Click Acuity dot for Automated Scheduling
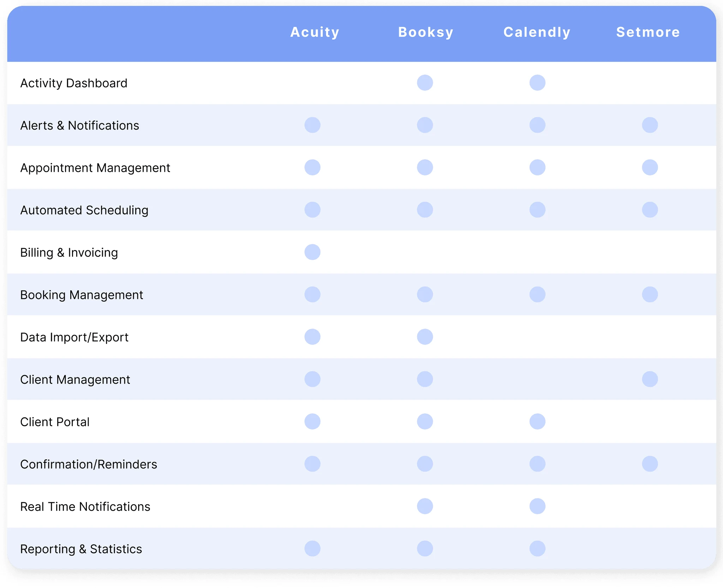Image resolution: width=723 pixels, height=588 pixels. tap(312, 210)
